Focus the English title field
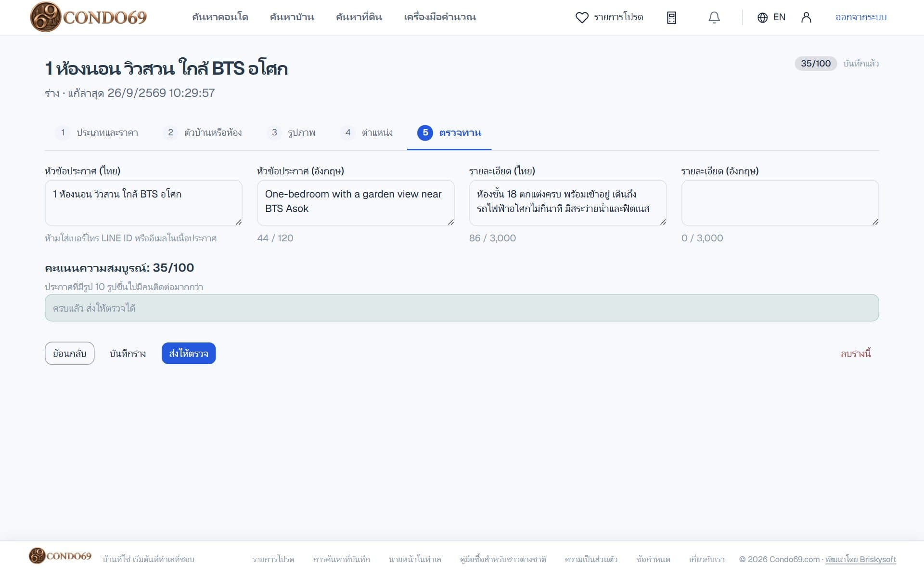The height and width of the screenshot is (578, 924). tap(356, 203)
